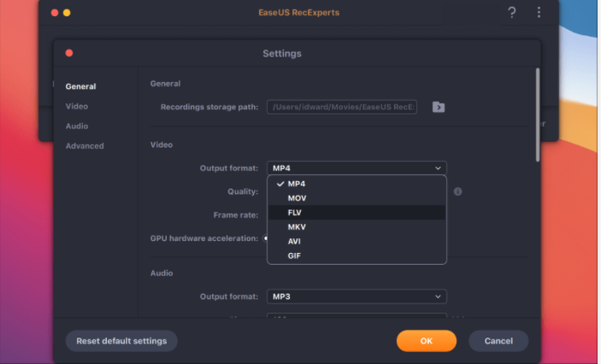Open the Advanced settings tab
Screen dimensions: 601x364
tap(85, 146)
